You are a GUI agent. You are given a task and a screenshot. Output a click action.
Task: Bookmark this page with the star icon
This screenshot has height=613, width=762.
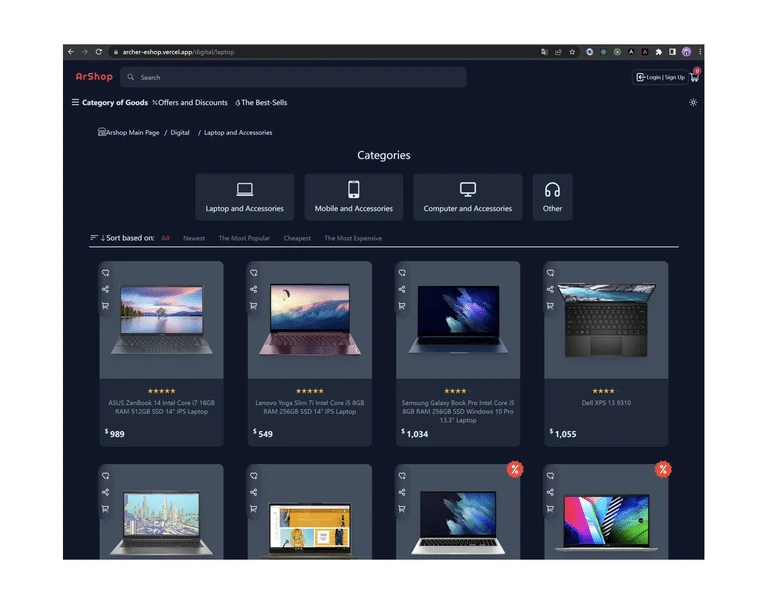572,52
